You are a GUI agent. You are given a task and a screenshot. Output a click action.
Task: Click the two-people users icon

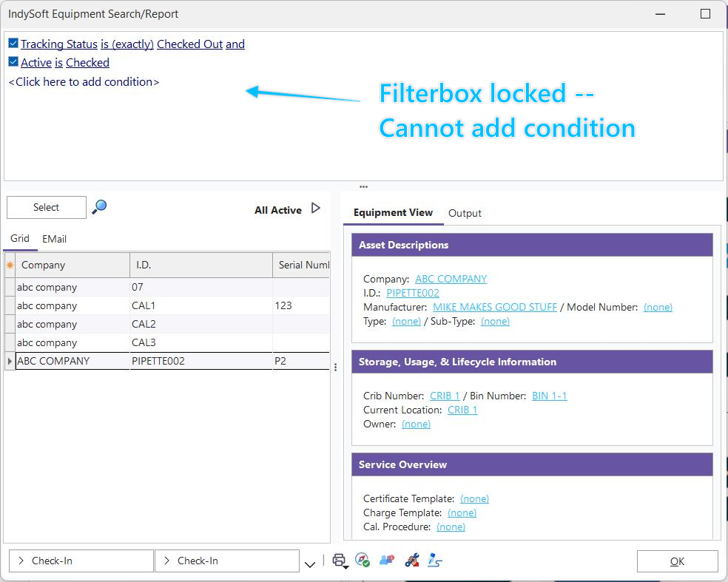click(x=386, y=561)
